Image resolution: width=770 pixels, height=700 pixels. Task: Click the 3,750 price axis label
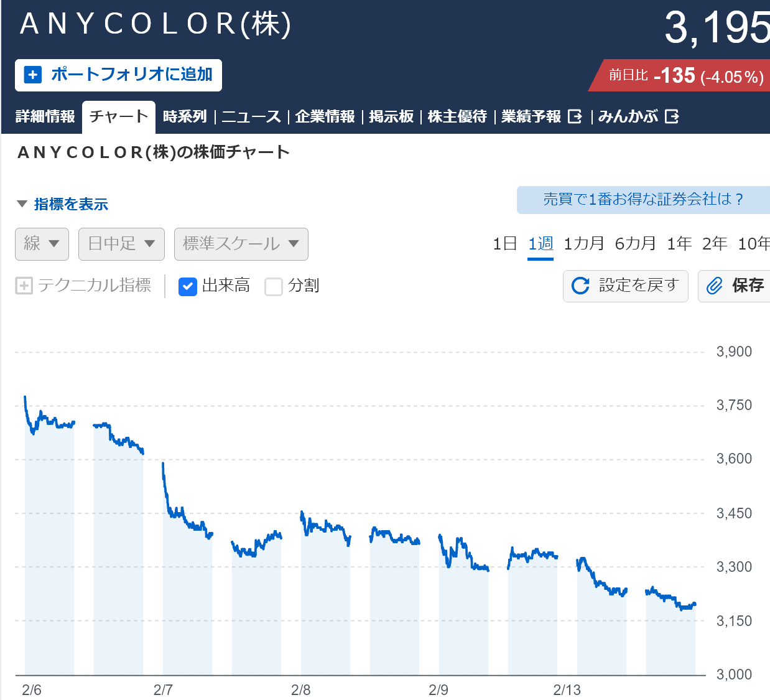[x=734, y=405]
